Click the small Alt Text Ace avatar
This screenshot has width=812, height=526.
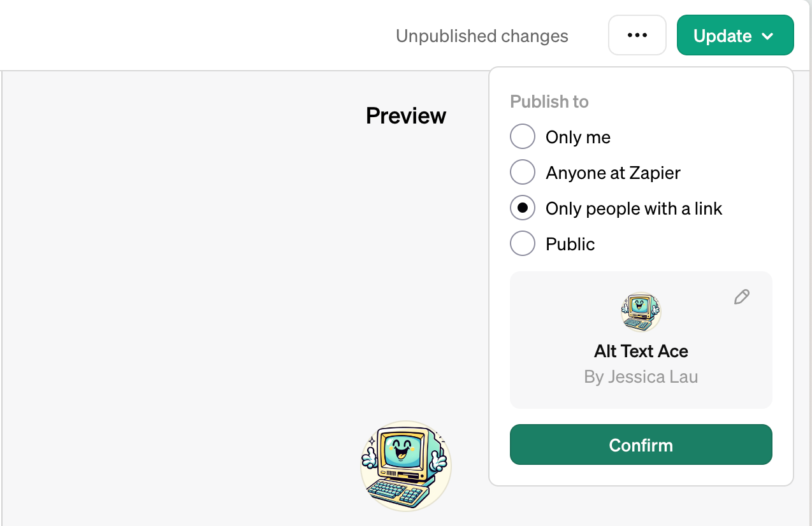click(641, 312)
